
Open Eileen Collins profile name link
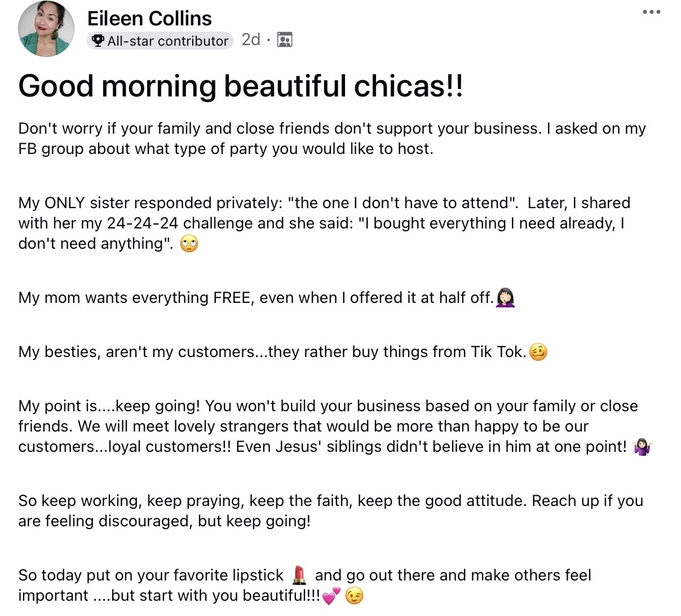(149, 19)
